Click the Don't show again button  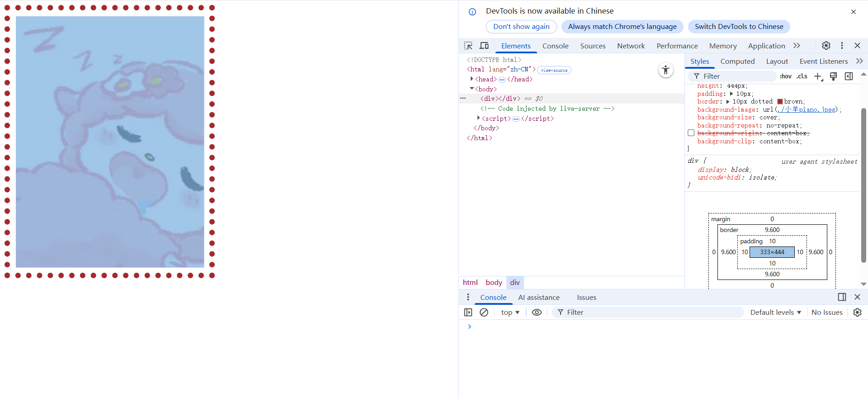(521, 27)
